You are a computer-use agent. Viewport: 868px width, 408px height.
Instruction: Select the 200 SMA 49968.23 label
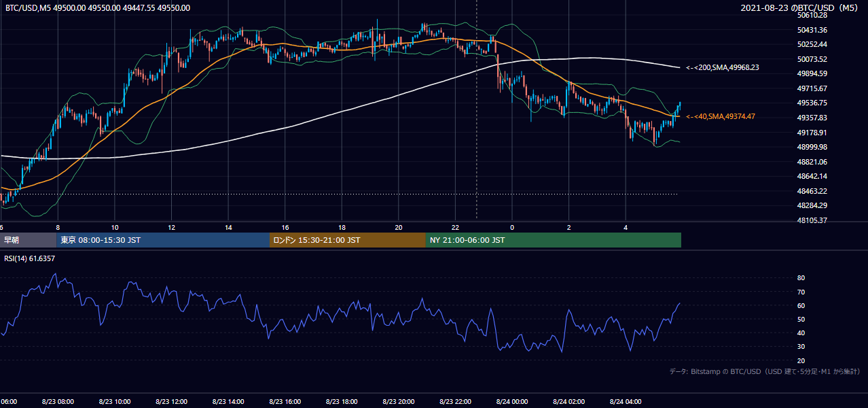pyautogui.click(x=723, y=67)
